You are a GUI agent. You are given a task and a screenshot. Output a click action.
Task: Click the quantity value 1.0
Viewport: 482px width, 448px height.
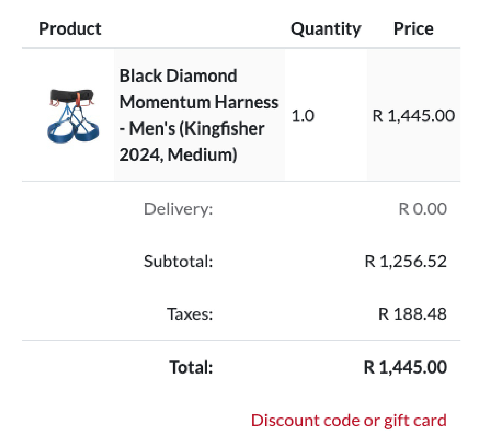[x=303, y=116]
